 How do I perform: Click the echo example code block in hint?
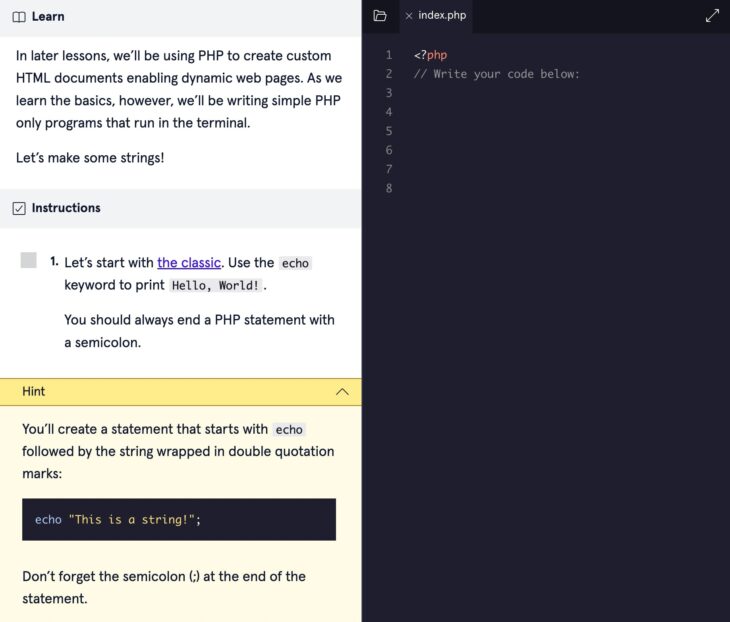click(x=178, y=520)
